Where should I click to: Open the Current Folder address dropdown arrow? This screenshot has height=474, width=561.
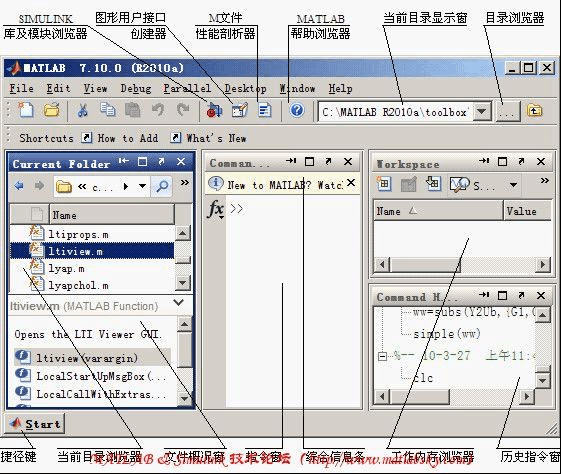pyautogui.click(x=142, y=186)
